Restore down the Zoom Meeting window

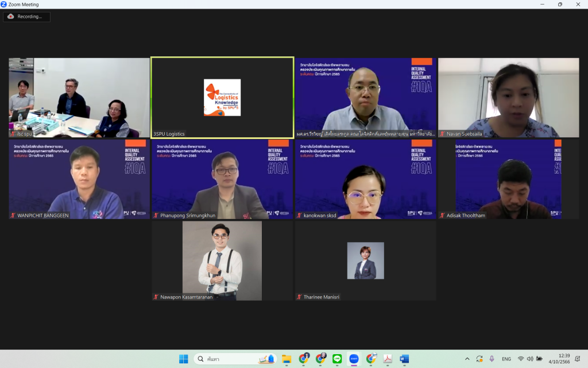560,5
